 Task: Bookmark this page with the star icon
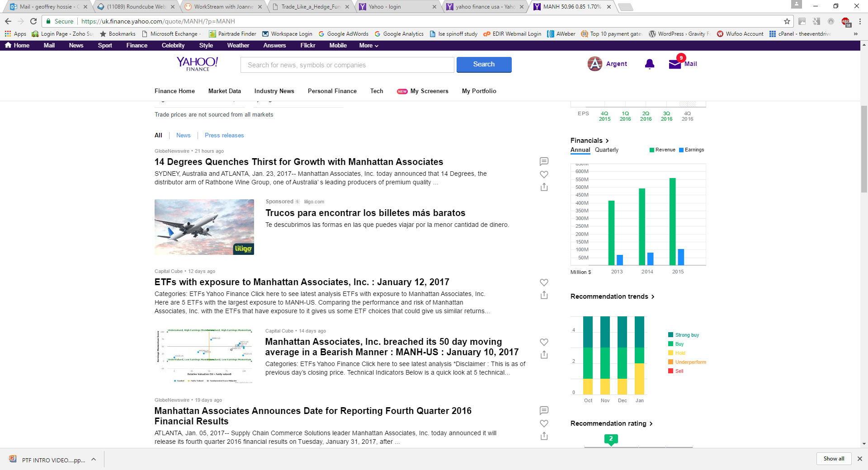pos(787,21)
